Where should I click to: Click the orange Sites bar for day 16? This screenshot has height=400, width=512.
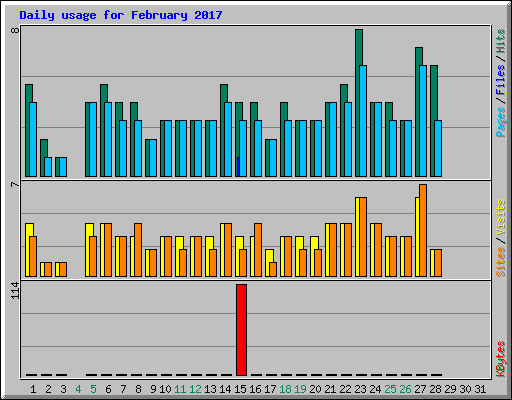pos(258,250)
